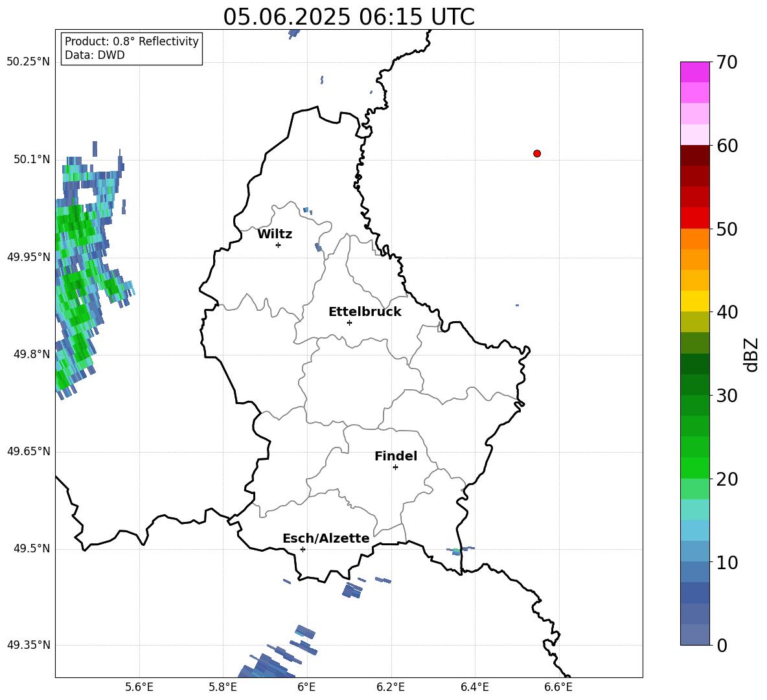Click the Ettelbruck station cross marker

pyautogui.click(x=349, y=322)
